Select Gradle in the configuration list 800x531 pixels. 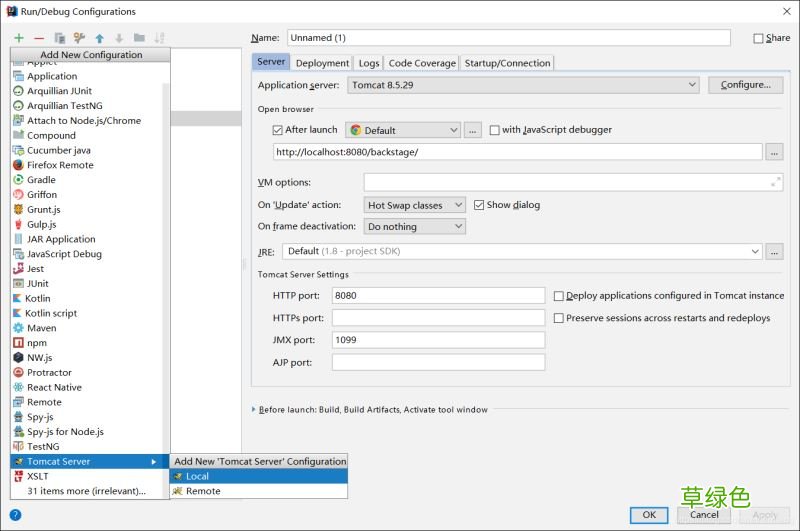tap(41, 180)
